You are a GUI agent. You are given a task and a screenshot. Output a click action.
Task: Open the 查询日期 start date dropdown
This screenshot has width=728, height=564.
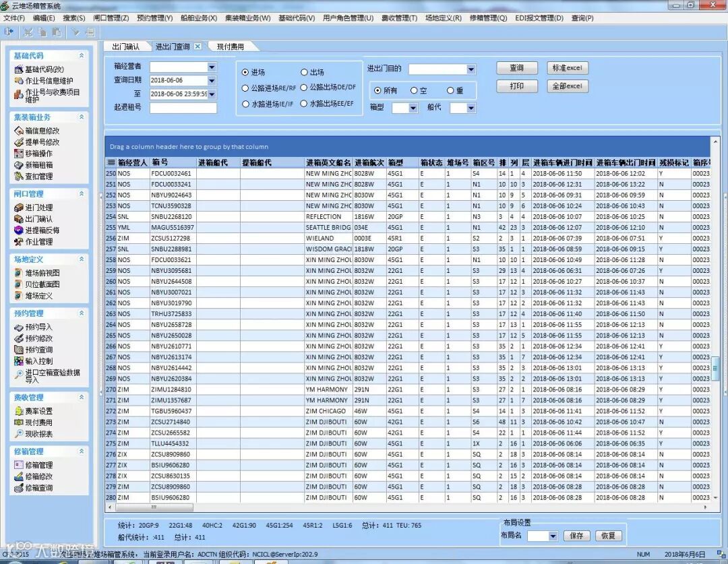pyautogui.click(x=212, y=81)
